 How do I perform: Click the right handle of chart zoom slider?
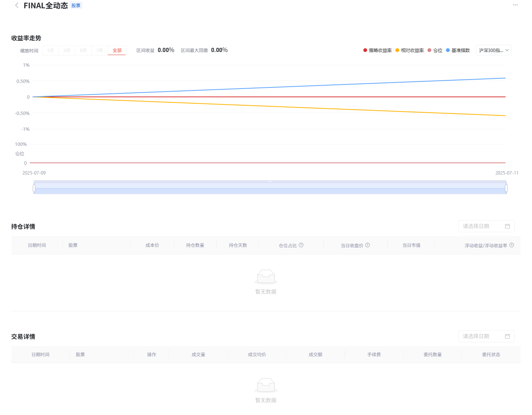506,188
